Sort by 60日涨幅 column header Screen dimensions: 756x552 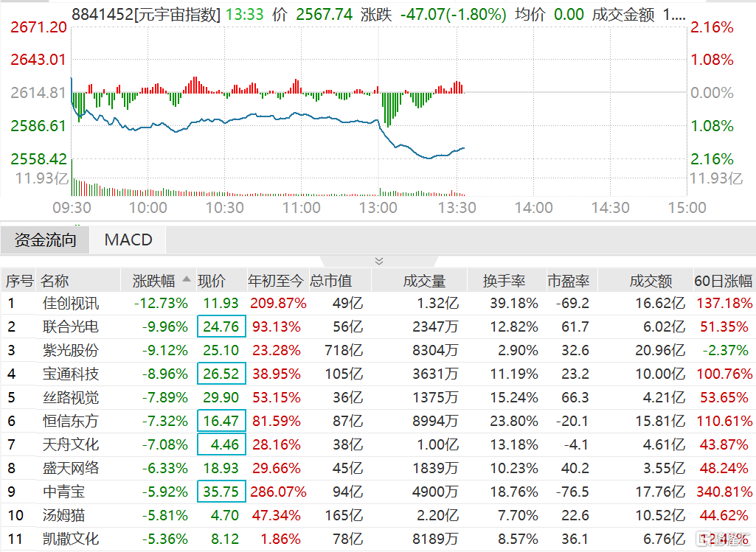click(x=724, y=281)
